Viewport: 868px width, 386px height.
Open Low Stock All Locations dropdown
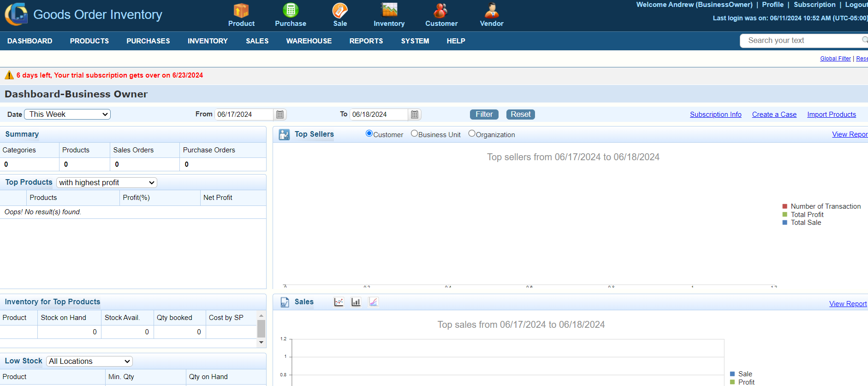[89, 361]
